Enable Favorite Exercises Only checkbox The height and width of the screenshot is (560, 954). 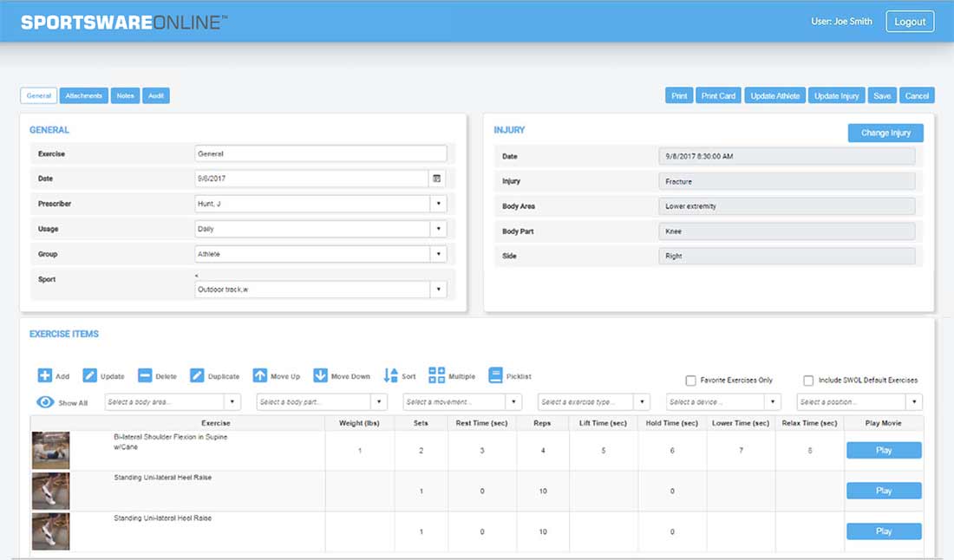point(691,381)
